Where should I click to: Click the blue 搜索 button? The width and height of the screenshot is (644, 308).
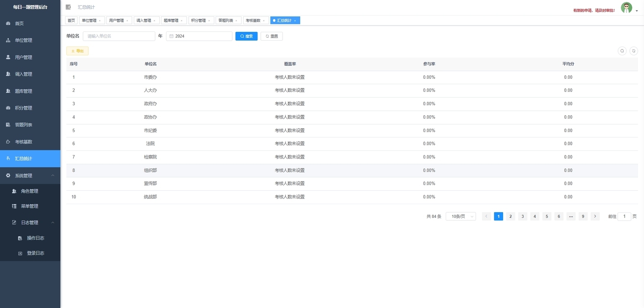point(246,36)
